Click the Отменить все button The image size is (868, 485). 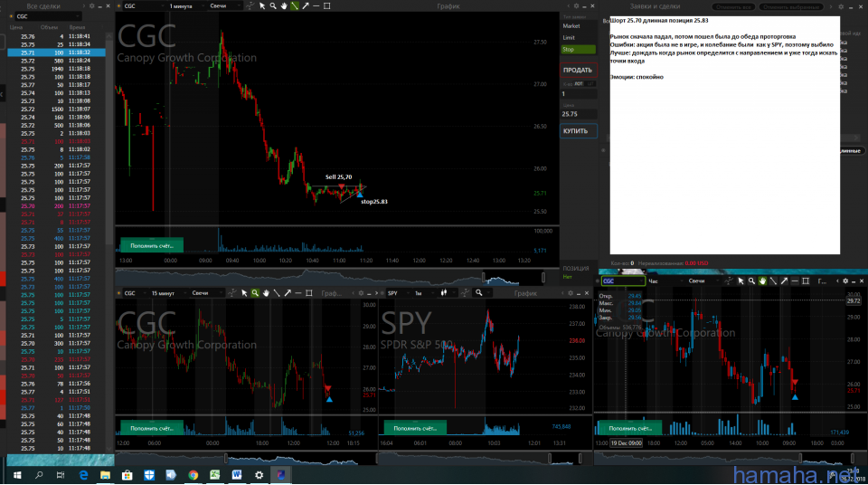point(732,6)
